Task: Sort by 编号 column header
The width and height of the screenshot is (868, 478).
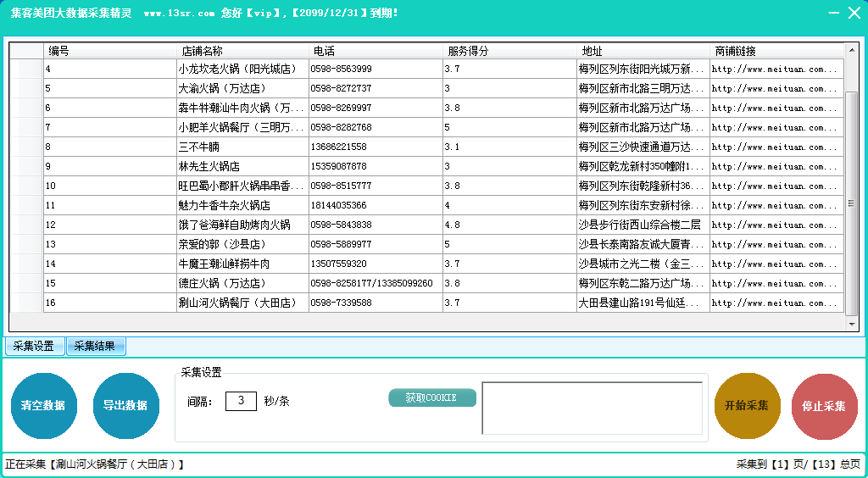Action: 109,52
